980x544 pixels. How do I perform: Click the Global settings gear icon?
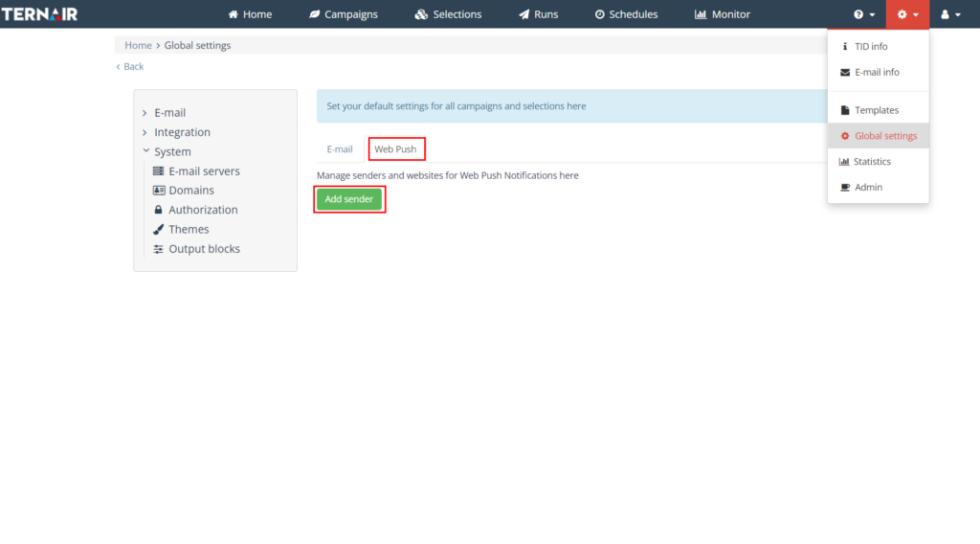click(x=845, y=136)
